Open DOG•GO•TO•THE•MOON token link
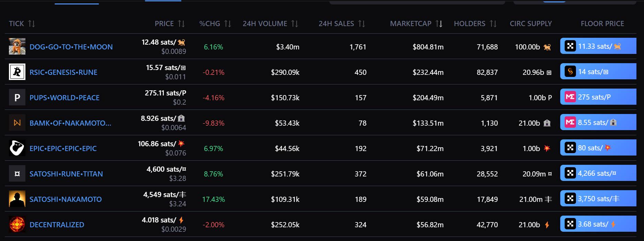The height and width of the screenshot is (241, 644). coord(71,47)
